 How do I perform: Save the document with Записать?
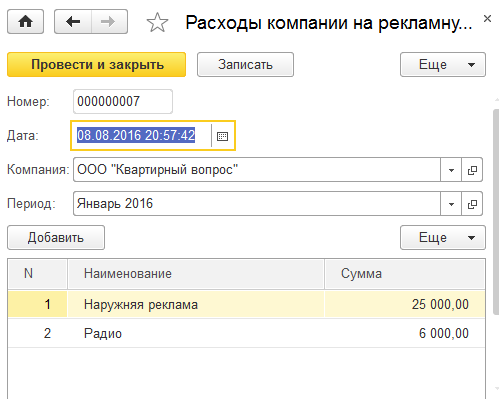pyautogui.click(x=245, y=65)
